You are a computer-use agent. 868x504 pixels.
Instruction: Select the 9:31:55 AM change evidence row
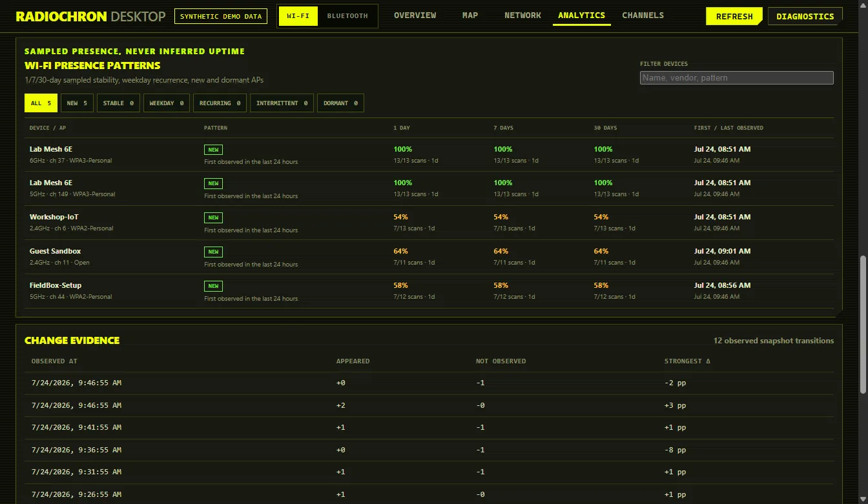429,472
